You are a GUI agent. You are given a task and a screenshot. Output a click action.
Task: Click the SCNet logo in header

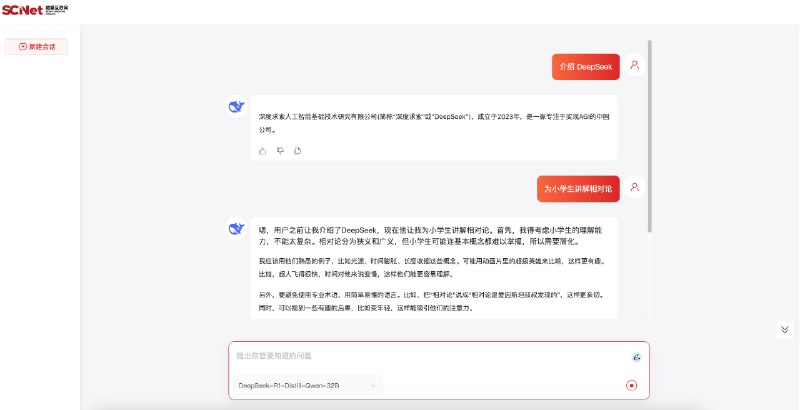point(35,10)
